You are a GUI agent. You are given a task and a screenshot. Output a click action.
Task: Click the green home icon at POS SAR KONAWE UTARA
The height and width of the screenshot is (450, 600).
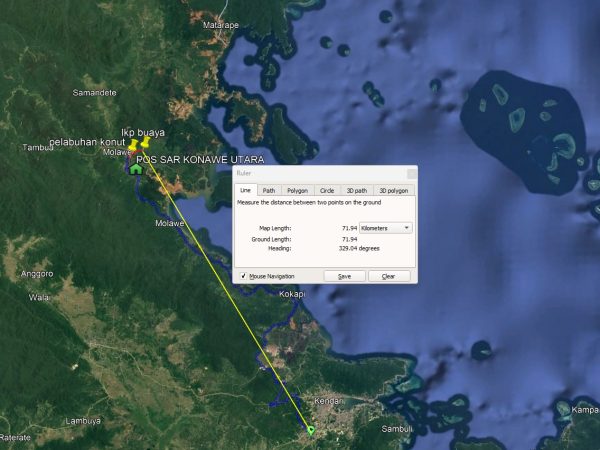coord(135,168)
